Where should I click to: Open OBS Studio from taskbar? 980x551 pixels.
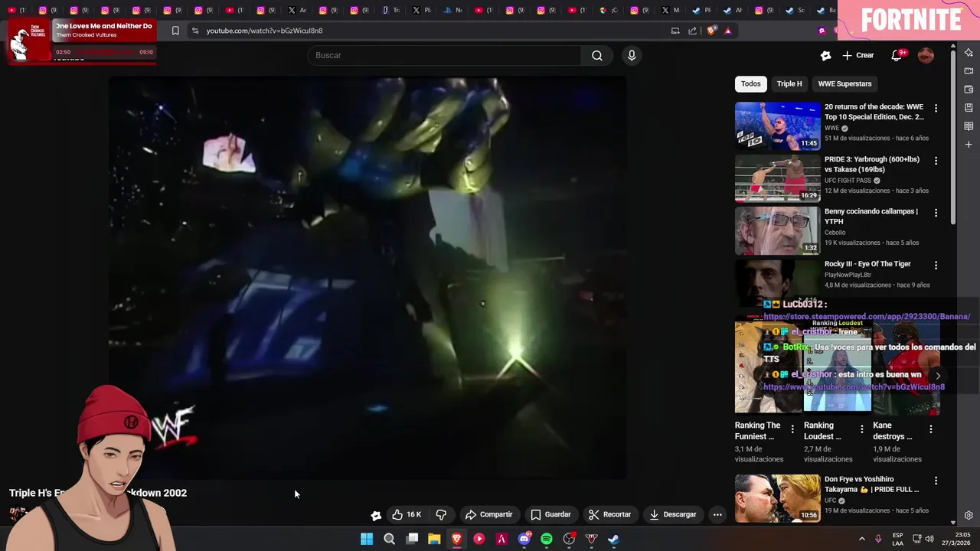click(x=569, y=539)
